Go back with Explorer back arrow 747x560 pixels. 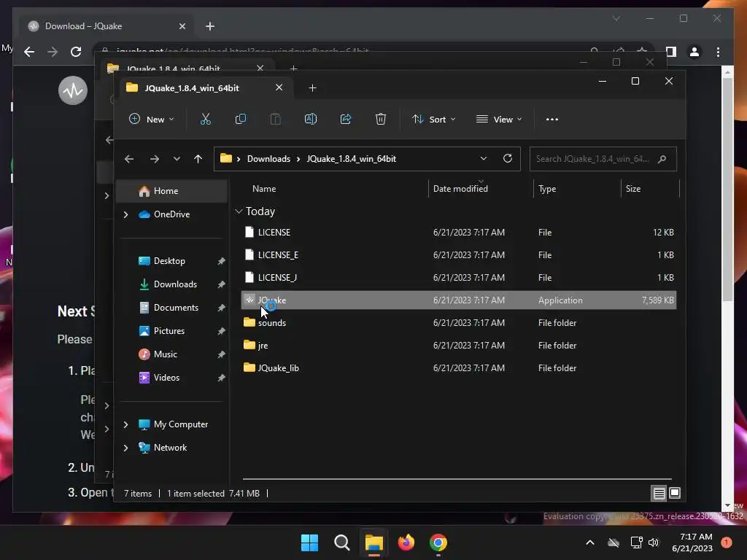[129, 159]
